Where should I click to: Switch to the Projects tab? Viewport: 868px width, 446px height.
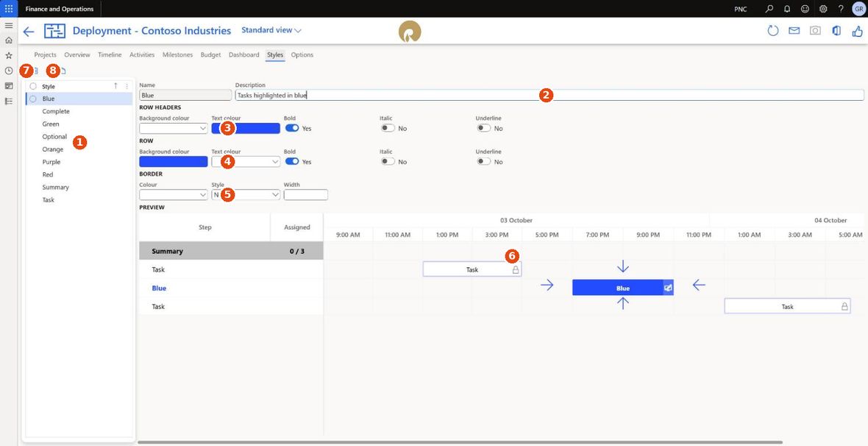pyautogui.click(x=46, y=55)
